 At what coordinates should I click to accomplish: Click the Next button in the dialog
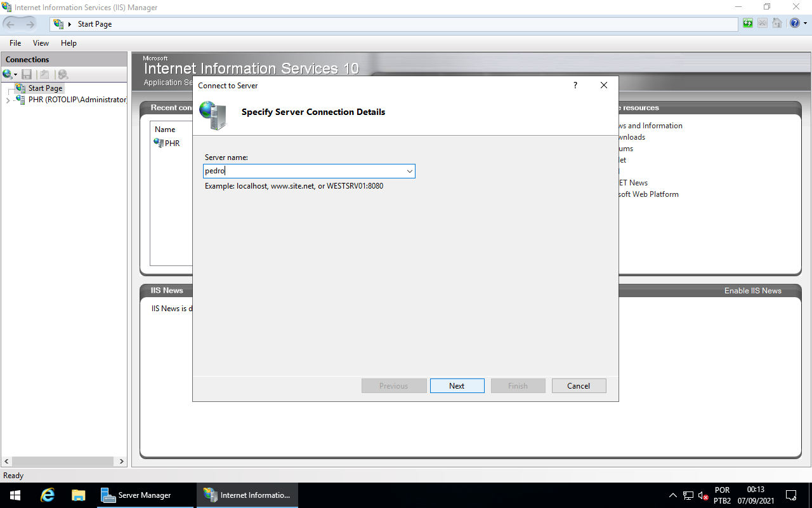click(457, 385)
